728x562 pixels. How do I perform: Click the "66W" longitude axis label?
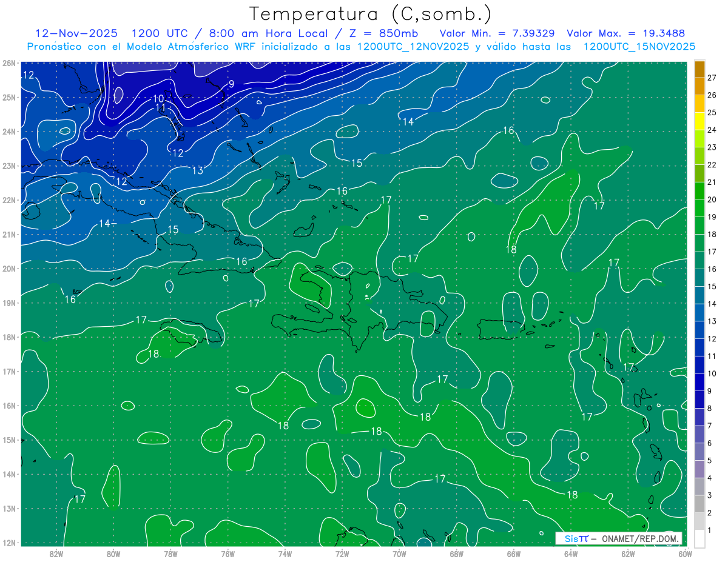[513, 554]
